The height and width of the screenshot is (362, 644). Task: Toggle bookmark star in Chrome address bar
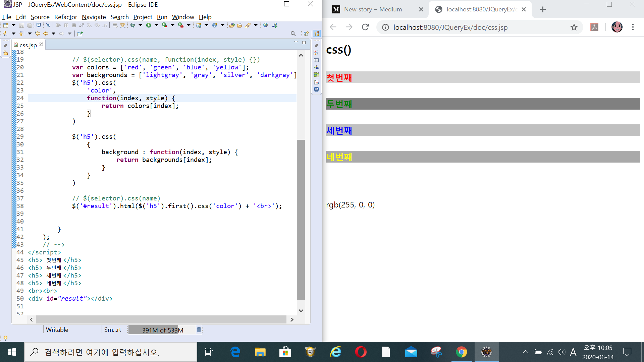pos(574,27)
